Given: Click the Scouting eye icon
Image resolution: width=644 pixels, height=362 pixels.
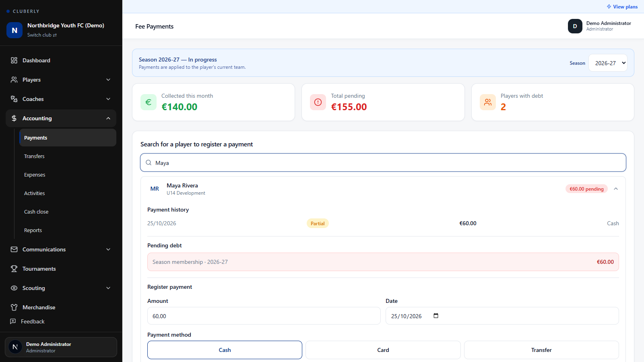Looking at the screenshot, I should (x=14, y=288).
